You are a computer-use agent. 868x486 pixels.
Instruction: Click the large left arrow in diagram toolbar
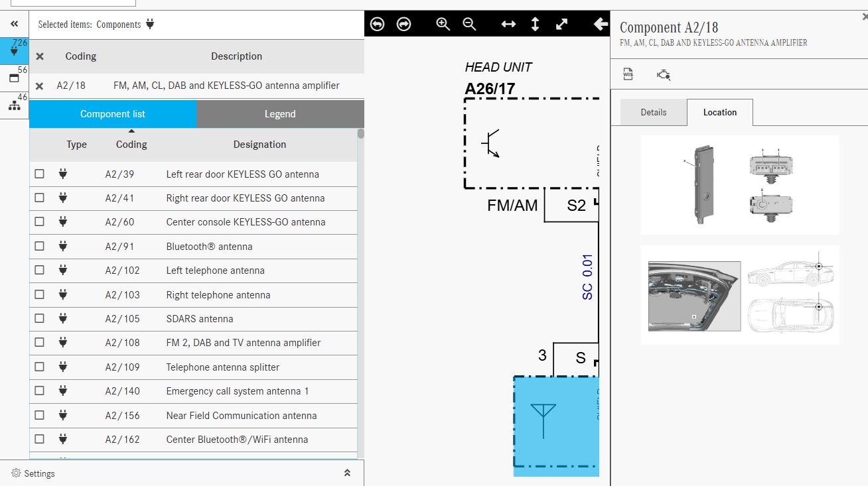[601, 24]
